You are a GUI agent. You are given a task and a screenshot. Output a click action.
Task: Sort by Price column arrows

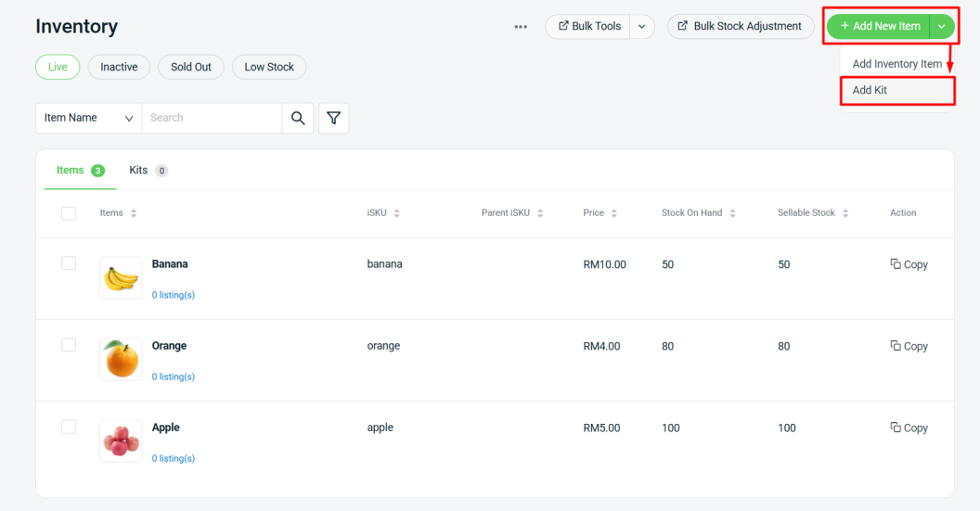(613, 213)
